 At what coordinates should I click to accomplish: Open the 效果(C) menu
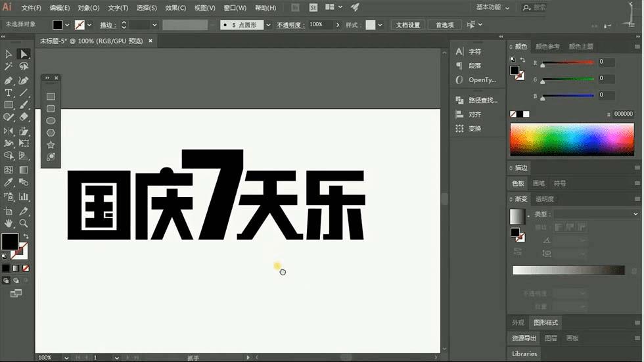click(175, 8)
